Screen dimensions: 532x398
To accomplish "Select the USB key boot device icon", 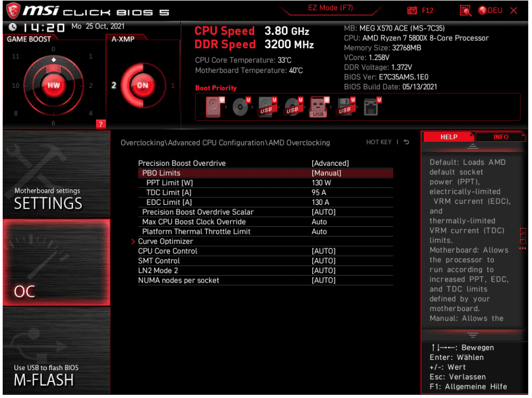I will tap(319, 107).
